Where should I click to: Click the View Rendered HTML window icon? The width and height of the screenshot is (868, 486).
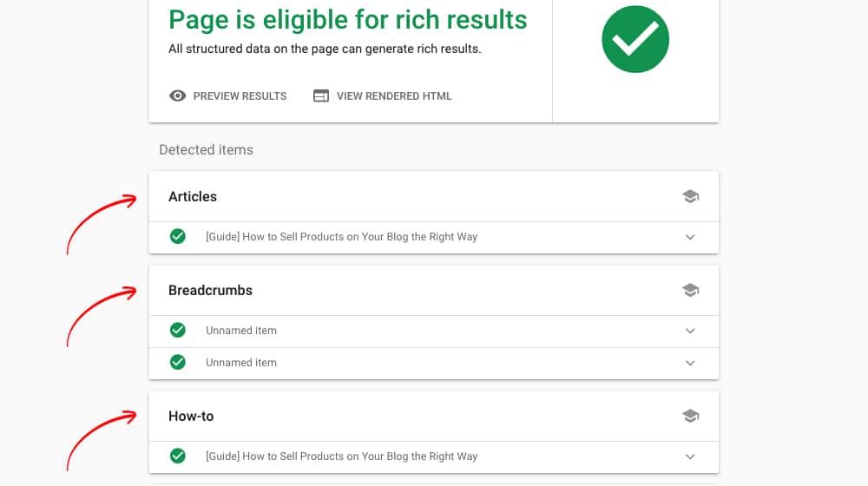[x=321, y=96]
